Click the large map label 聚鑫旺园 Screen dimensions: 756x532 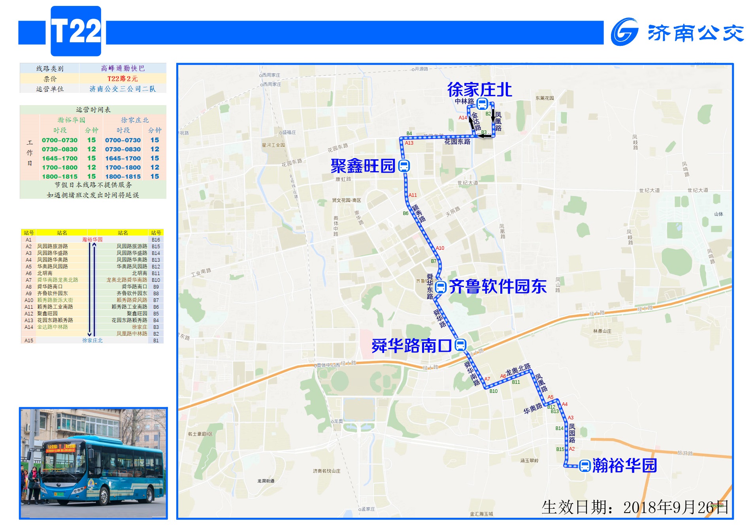tap(363, 166)
